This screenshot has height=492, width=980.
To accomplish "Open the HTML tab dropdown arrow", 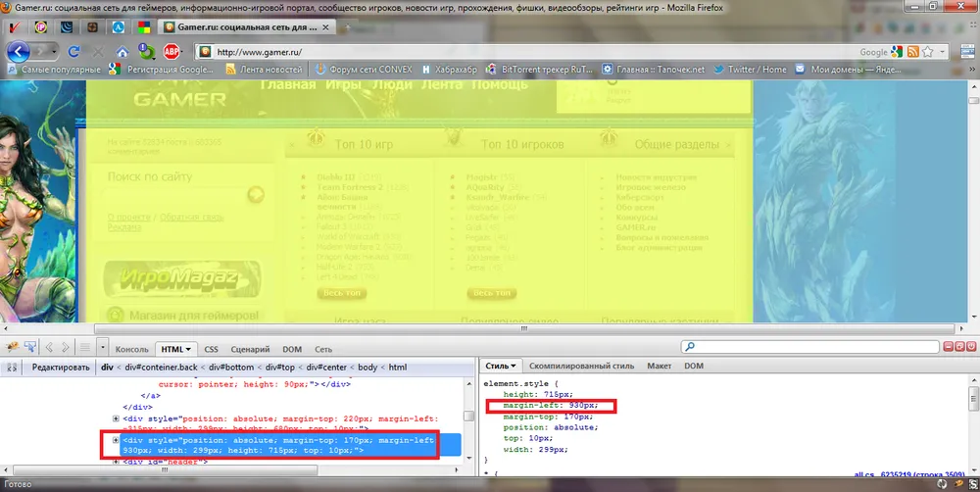I will (x=189, y=349).
